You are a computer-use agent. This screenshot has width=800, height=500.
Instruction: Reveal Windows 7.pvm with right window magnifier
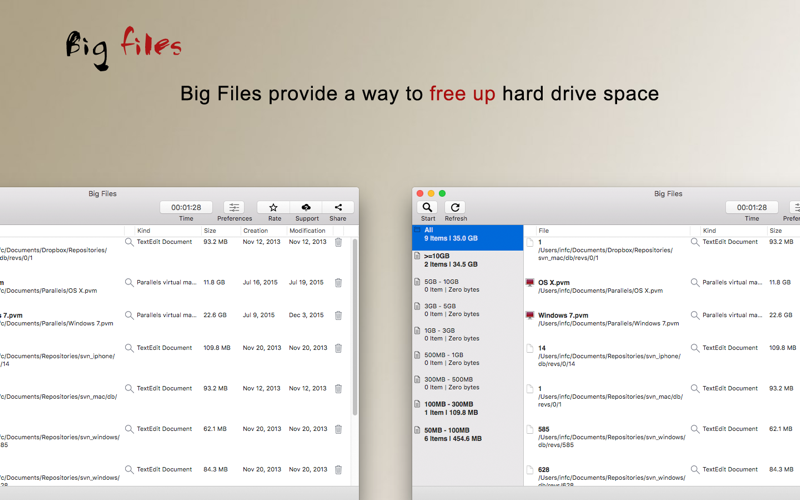[695, 315]
